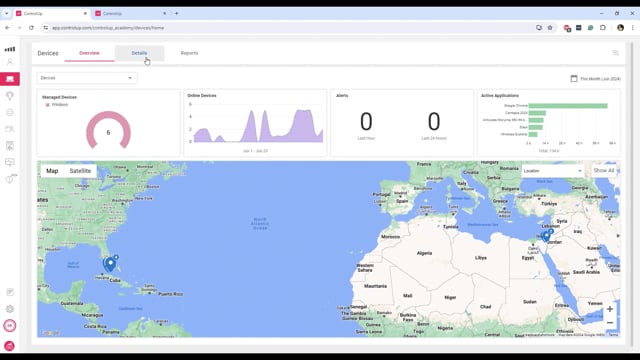Open the Location dropdown on map
Screen dimensions: 640x360
(x=553, y=171)
